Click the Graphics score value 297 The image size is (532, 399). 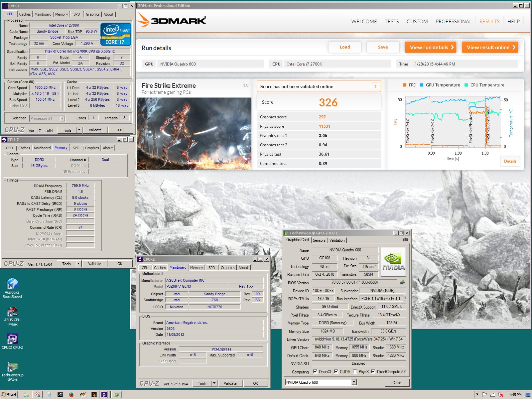click(322, 117)
